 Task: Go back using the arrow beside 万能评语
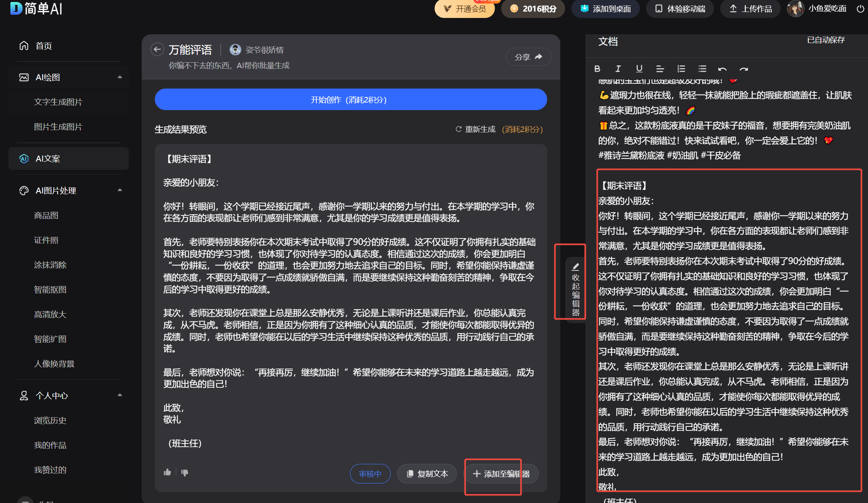point(157,49)
